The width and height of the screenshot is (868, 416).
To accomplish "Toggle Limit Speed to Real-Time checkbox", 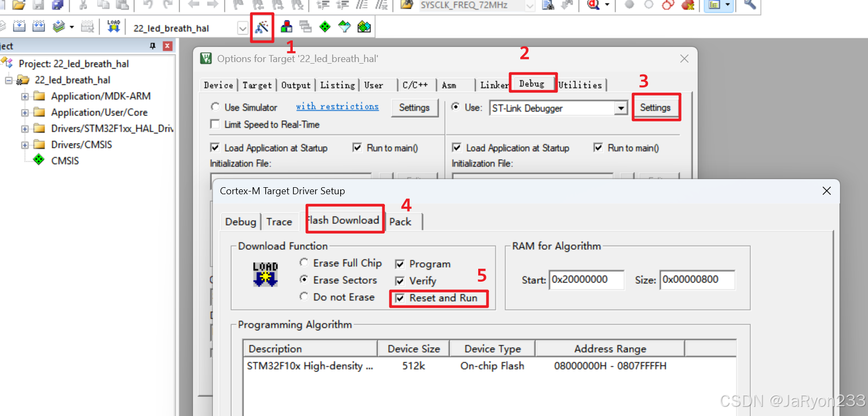I will coord(215,124).
